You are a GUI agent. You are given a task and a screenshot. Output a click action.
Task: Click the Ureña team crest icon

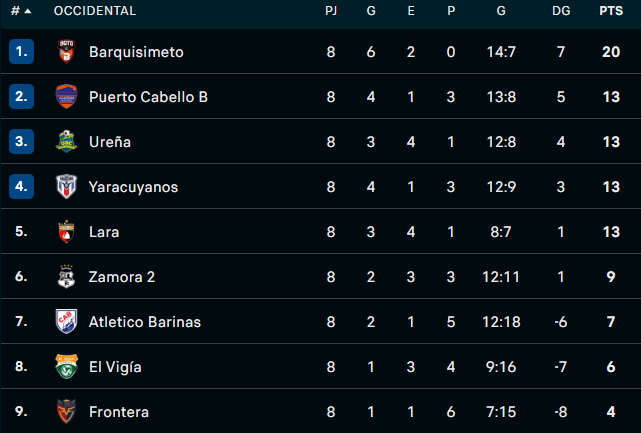point(66,141)
